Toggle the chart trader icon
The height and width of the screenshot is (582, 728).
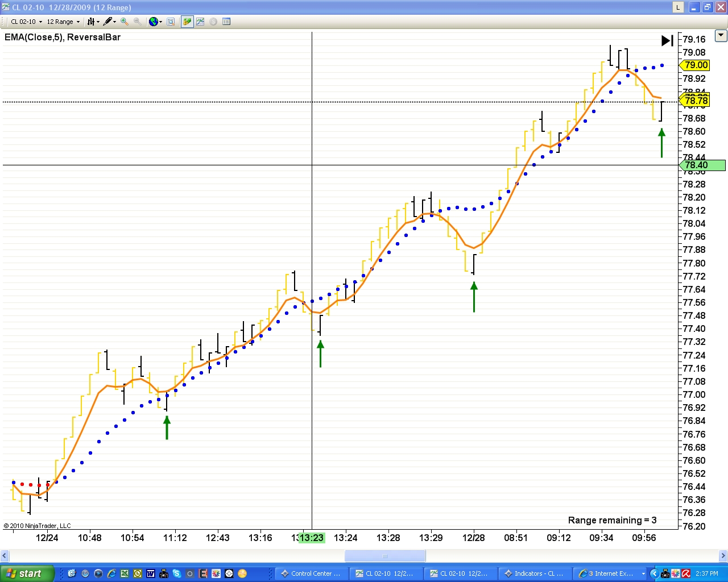pyautogui.click(x=187, y=22)
